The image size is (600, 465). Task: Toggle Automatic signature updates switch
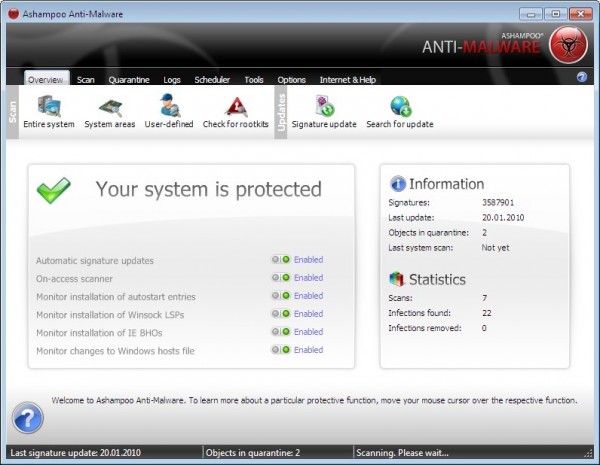[x=281, y=259]
